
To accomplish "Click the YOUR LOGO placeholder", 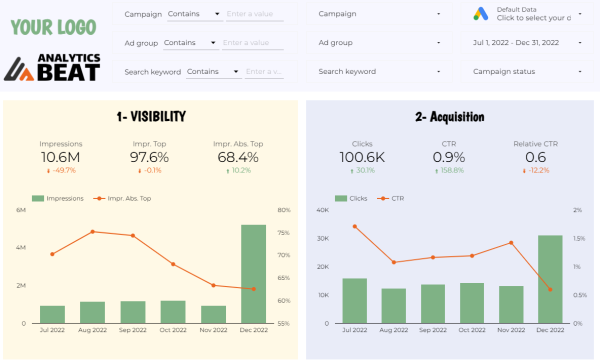I will (x=54, y=27).
